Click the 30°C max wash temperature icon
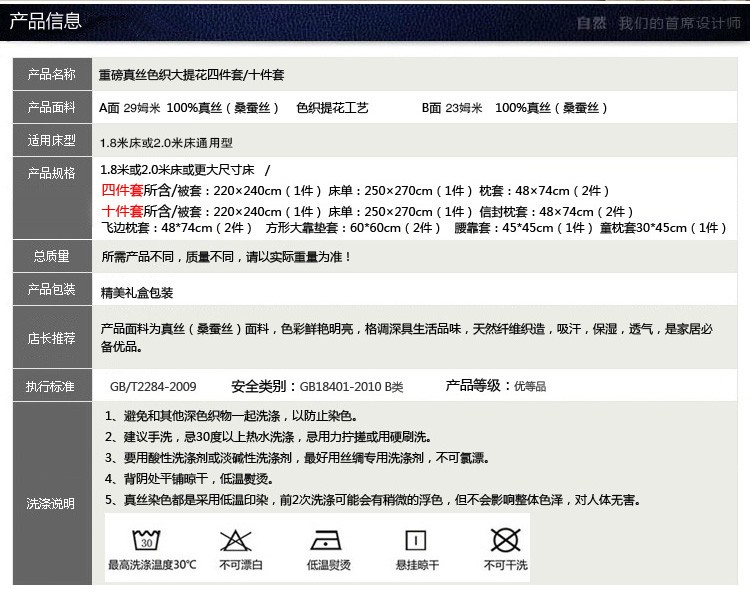750x590 pixels. click(x=148, y=541)
